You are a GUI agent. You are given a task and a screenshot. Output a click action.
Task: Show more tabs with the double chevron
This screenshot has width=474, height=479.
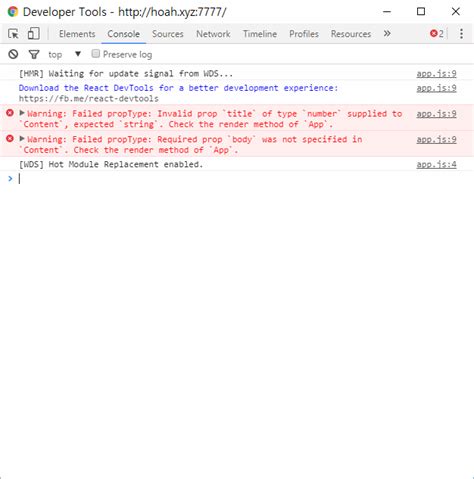[x=387, y=33]
